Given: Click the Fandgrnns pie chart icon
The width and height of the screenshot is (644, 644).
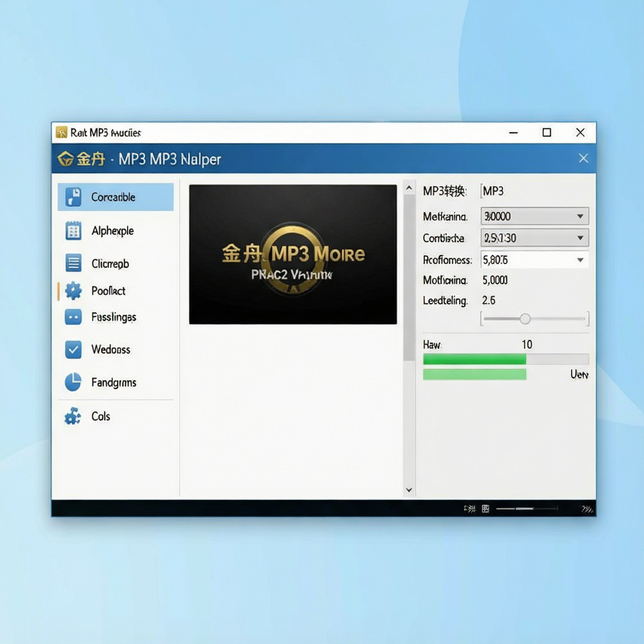Looking at the screenshot, I should pyautogui.click(x=74, y=382).
